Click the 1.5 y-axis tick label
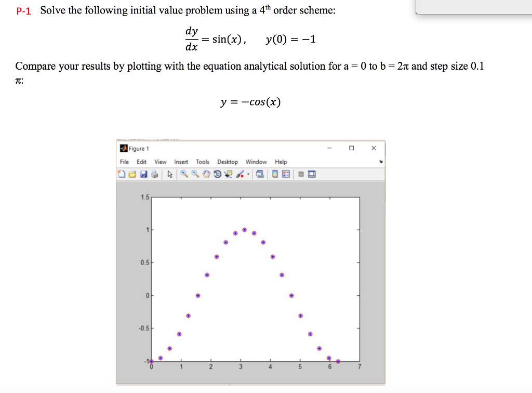This screenshot has width=532, height=393. pyautogui.click(x=145, y=197)
